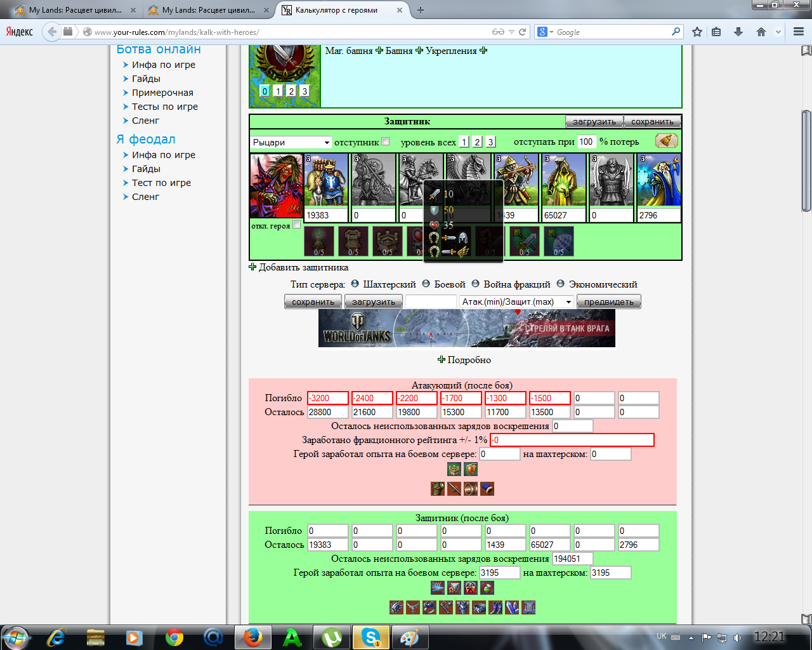
Task: Select the crossbowman unit portrait
Action: click(516, 180)
